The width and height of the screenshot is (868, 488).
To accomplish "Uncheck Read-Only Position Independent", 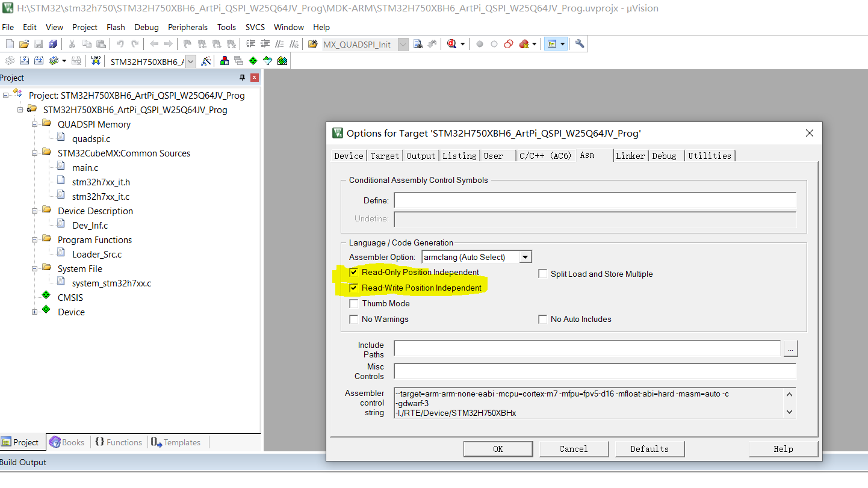I will [x=353, y=273].
